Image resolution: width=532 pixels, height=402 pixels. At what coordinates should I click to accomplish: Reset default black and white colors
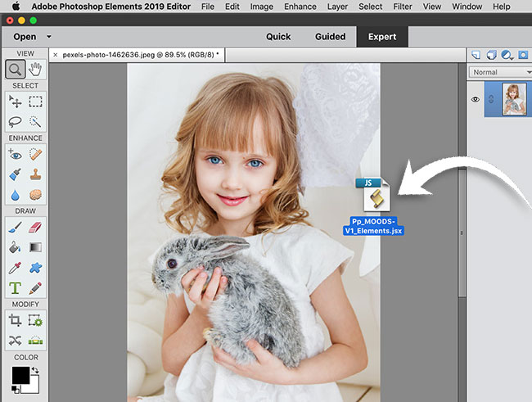[16, 390]
